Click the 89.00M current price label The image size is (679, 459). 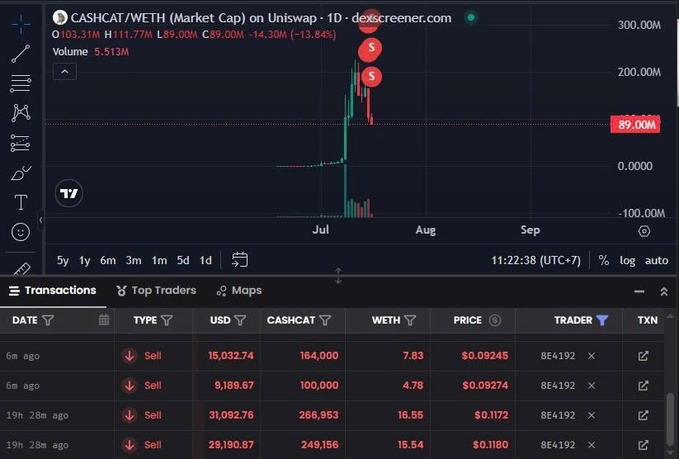(635, 125)
